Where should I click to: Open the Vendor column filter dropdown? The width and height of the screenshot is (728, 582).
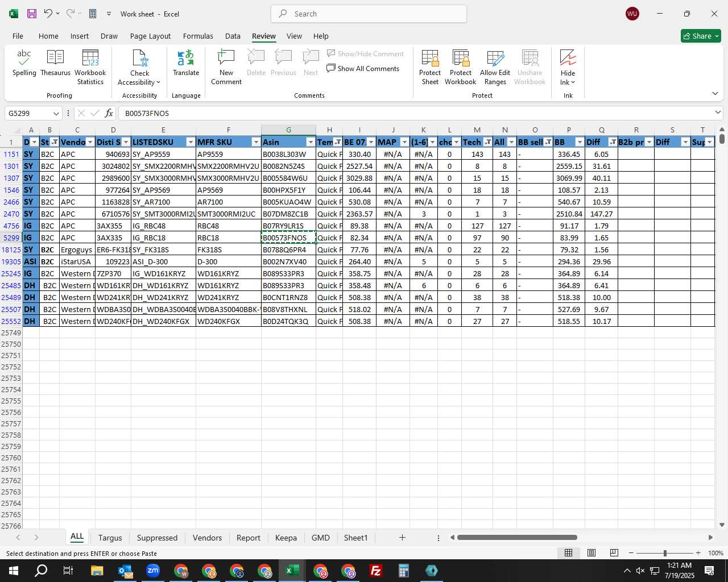pyautogui.click(x=90, y=142)
